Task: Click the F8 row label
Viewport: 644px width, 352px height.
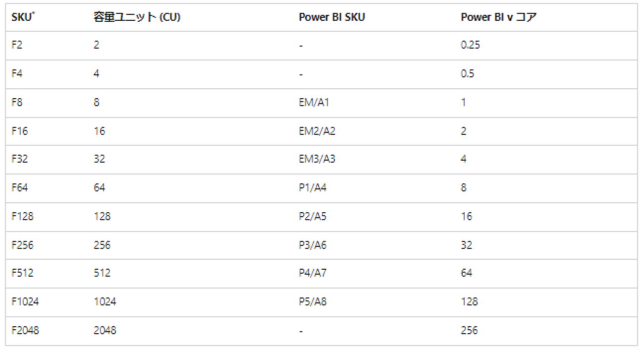Action: (17, 103)
